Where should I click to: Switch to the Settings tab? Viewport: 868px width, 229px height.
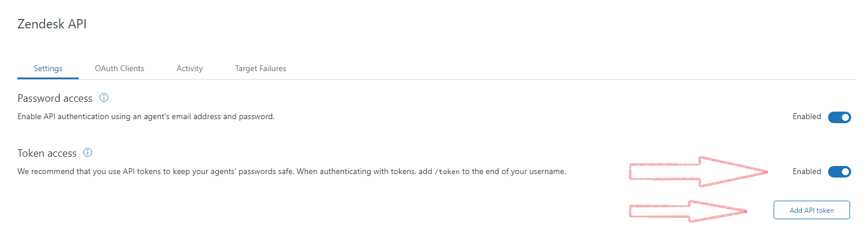coord(48,68)
